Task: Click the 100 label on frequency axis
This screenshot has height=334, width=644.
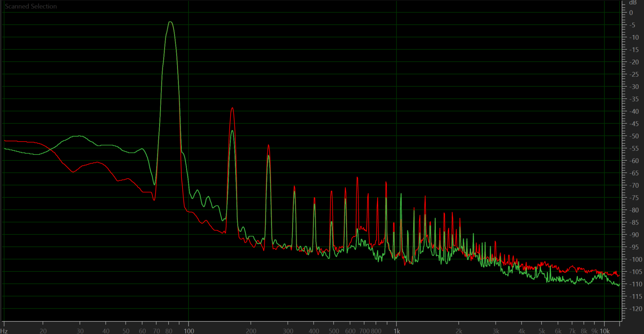Action: click(189, 331)
